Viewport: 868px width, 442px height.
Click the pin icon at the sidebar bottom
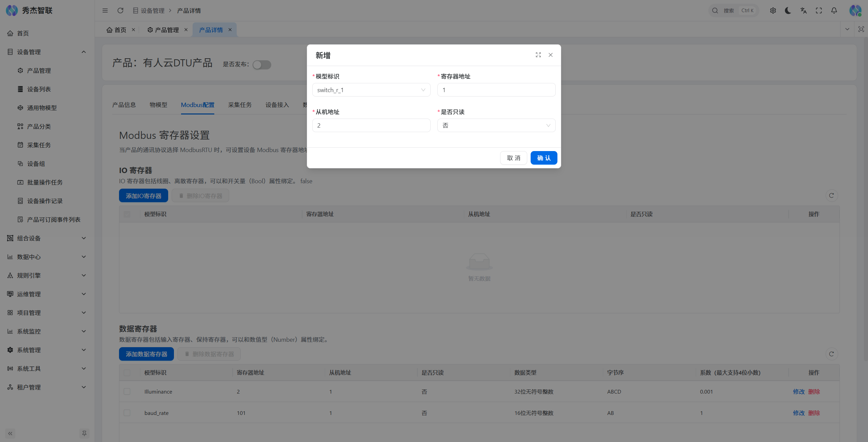(84, 433)
